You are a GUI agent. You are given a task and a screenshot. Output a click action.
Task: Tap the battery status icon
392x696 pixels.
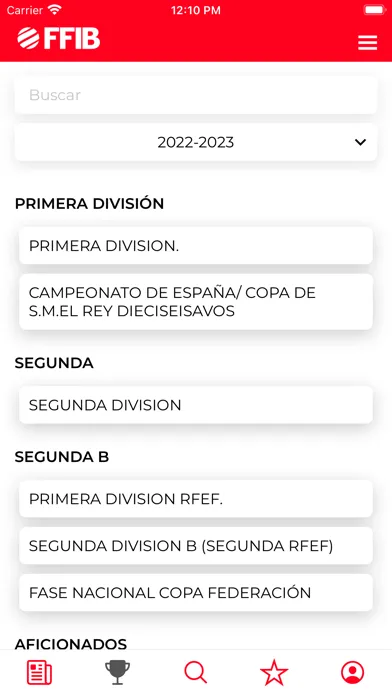(x=374, y=10)
